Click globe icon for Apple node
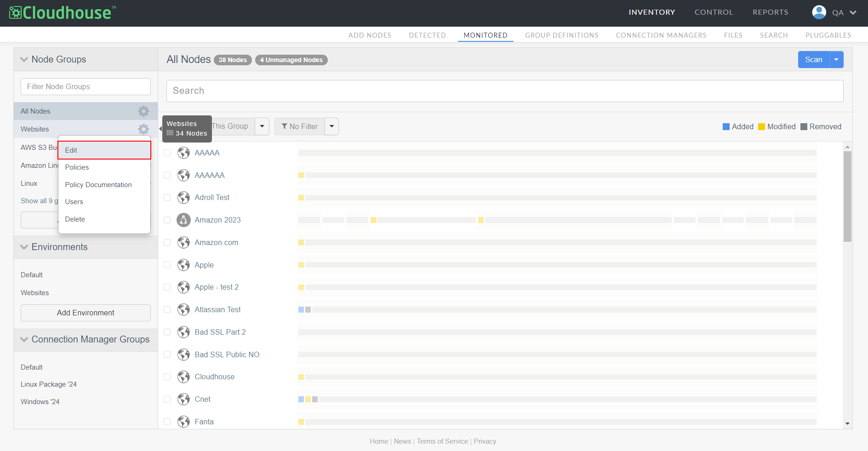Viewport: 868px width, 451px height. tap(183, 265)
